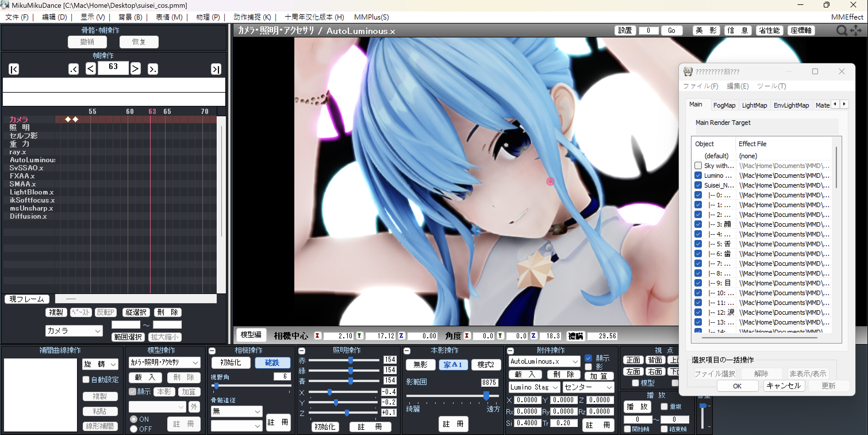Click the move view arrows icon
868x435 pixels.
click(x=856, y=31)
